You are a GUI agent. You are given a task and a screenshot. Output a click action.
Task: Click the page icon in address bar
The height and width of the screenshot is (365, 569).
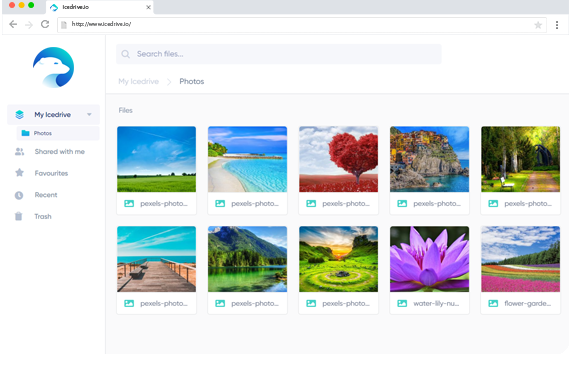pos(64,25)
